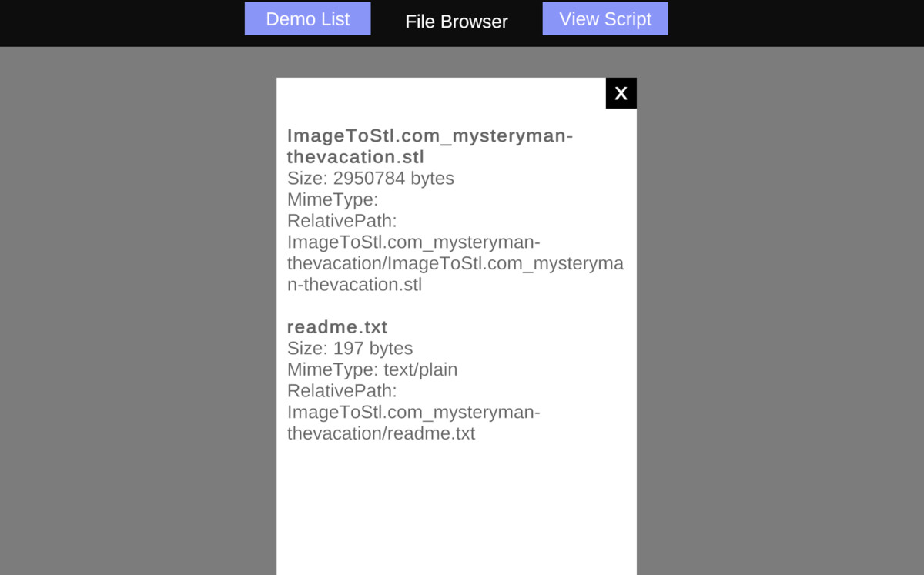This screenshot has width=924, height=575.
Task: Click the Size: 197 bytes line
Action: coord(350,348)
